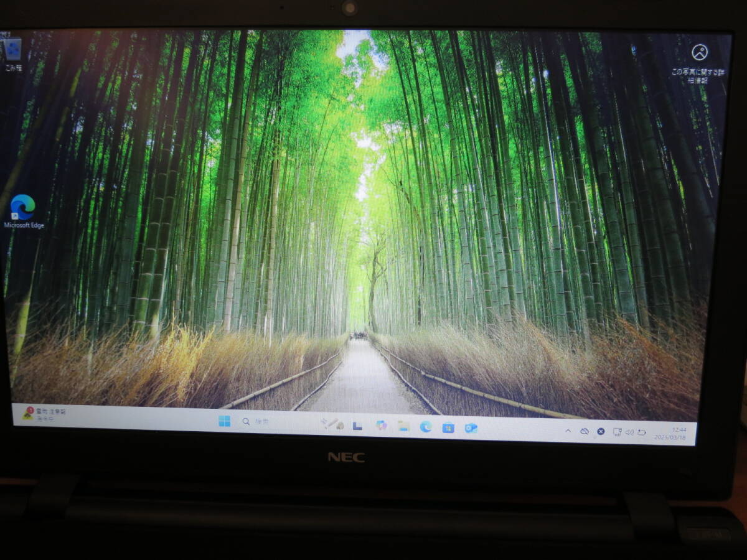Open the Windows Start menu
Image resolution: width=747 pixels, height=560 pixels.
225,421
